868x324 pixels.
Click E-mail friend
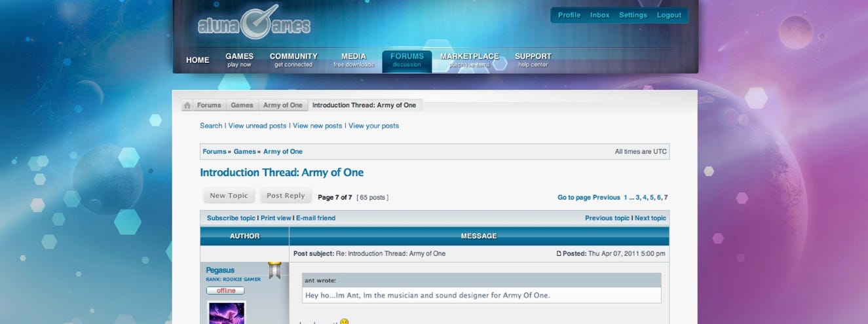coord(316,218)
